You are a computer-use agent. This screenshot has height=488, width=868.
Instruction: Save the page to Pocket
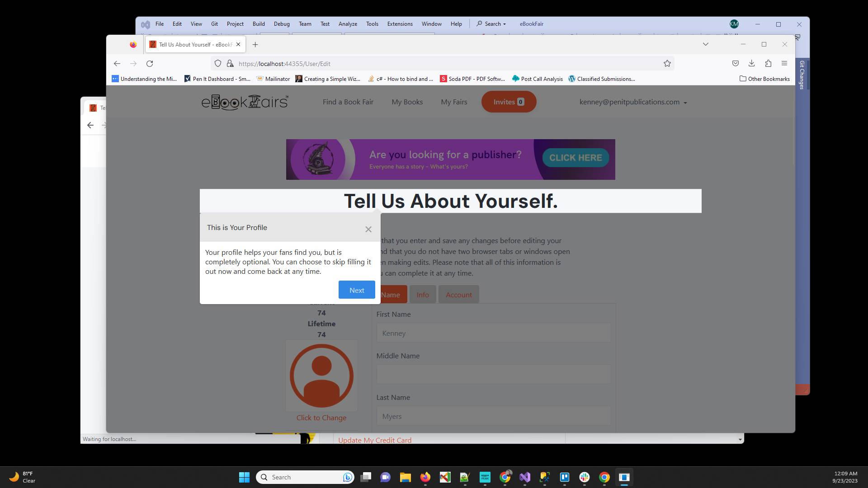[x=735, y=63]
